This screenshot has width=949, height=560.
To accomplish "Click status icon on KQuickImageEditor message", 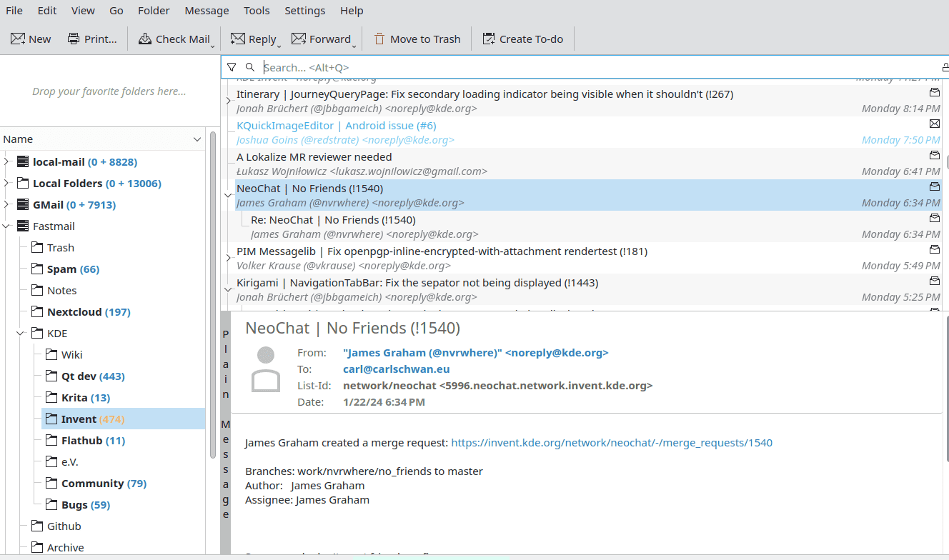I will coord(934,124).
